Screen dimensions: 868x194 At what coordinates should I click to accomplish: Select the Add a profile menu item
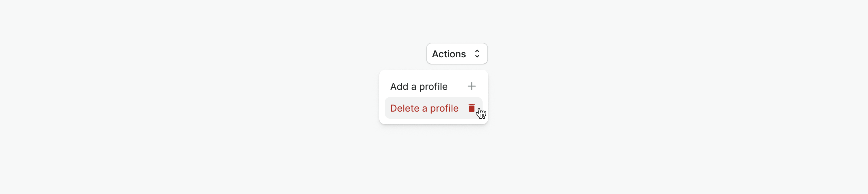419,86
